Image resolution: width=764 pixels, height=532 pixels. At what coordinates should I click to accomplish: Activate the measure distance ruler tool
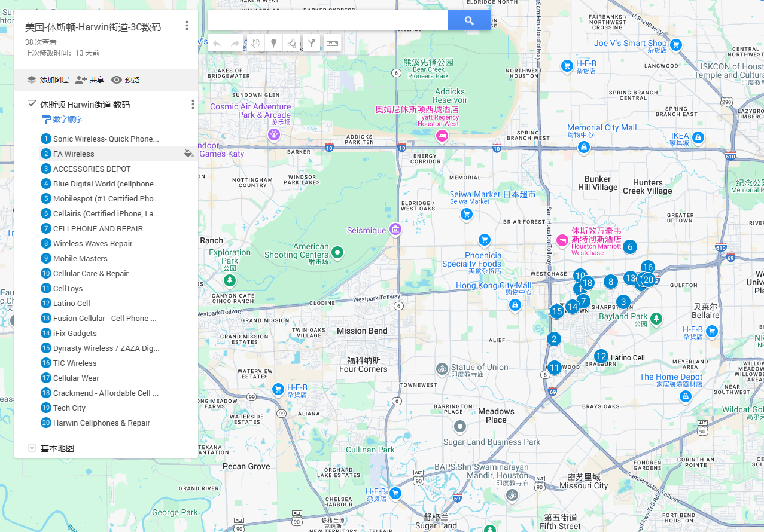[332, 43]
